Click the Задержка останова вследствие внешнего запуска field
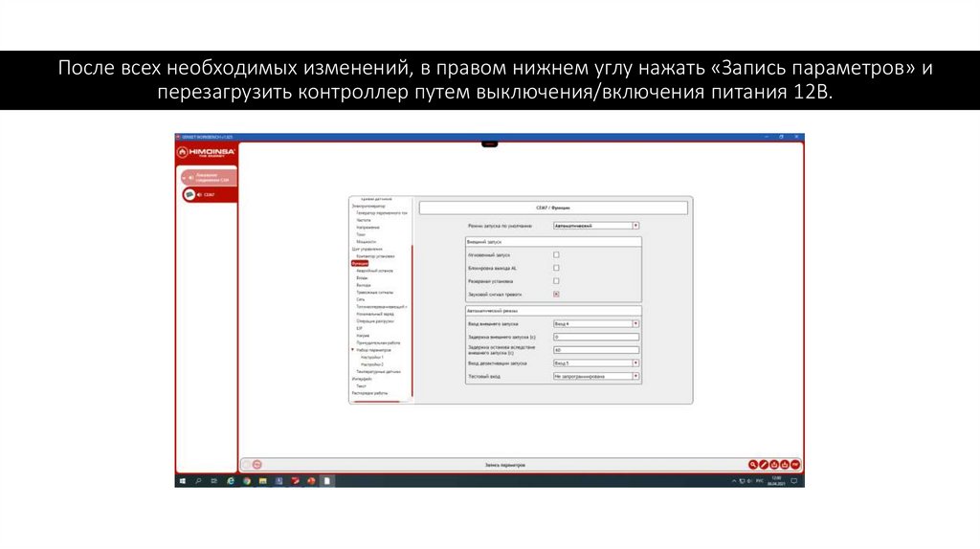Screen dimensions: 980x549 point(595,350)
